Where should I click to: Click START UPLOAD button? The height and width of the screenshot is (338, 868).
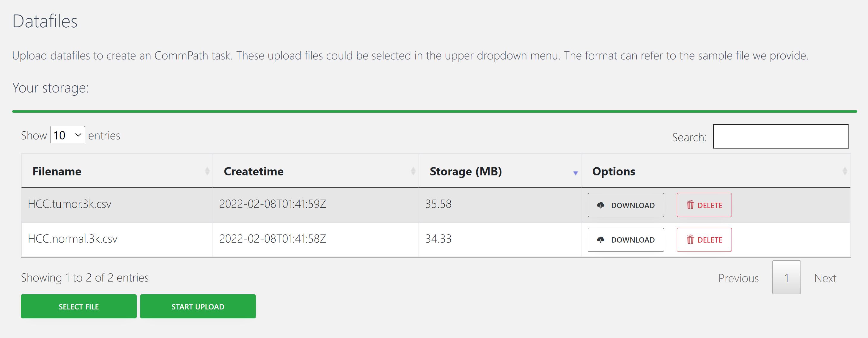[198, 306]
